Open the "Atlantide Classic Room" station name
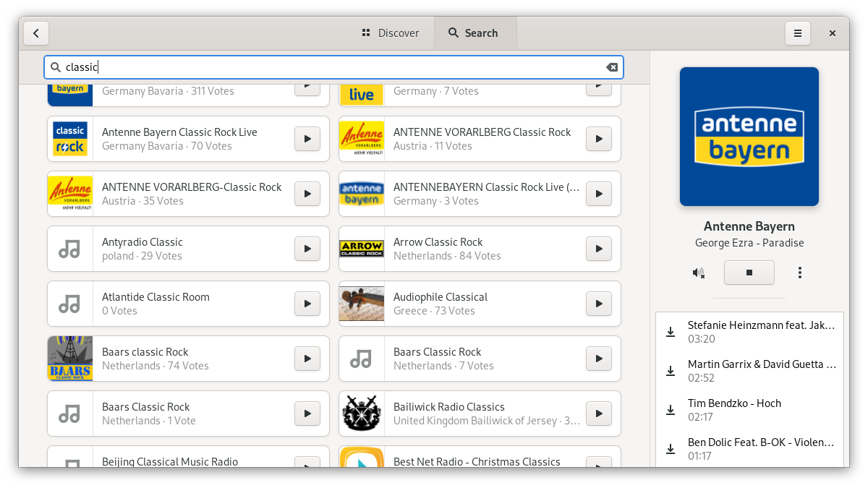Viewport: 868px width, 488px height. click(x=156, y=297)
